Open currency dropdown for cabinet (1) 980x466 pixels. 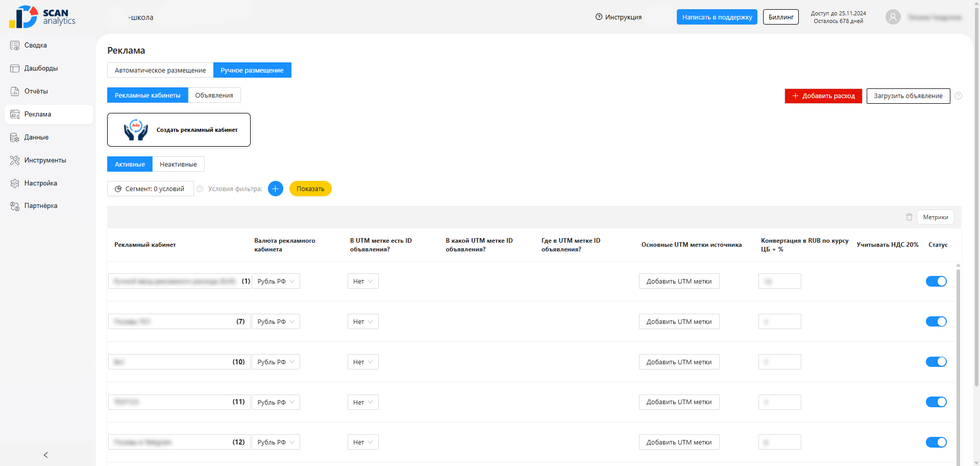pyautogui.click(x=276, y=282)
